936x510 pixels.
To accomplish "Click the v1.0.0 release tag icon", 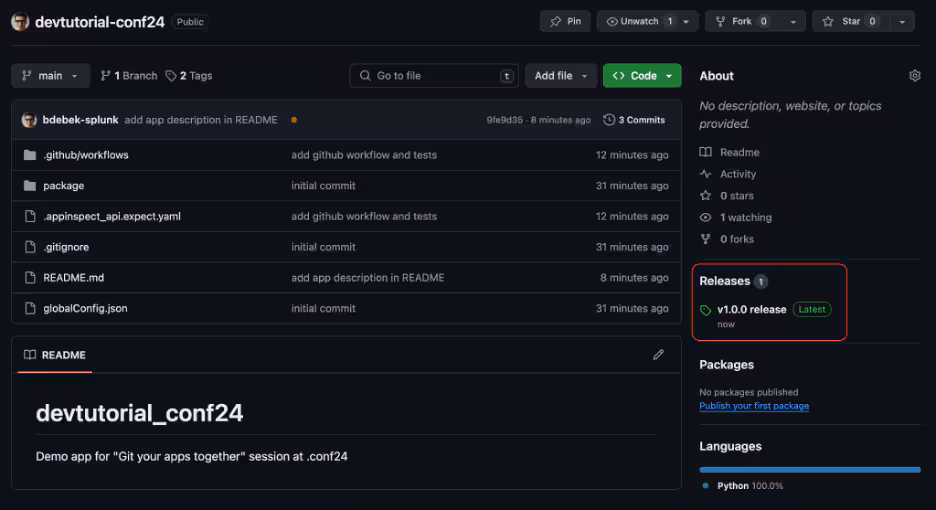I will click(x=706, y=310).
